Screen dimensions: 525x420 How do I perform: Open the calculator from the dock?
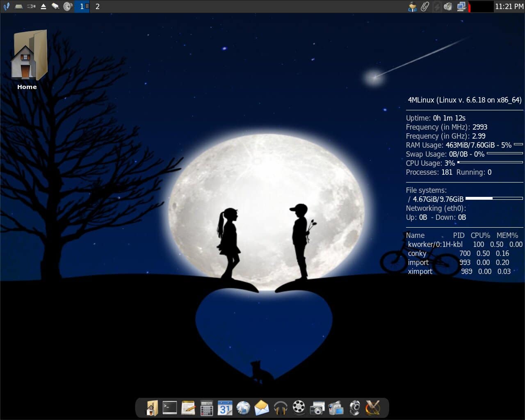pos(206,408)
